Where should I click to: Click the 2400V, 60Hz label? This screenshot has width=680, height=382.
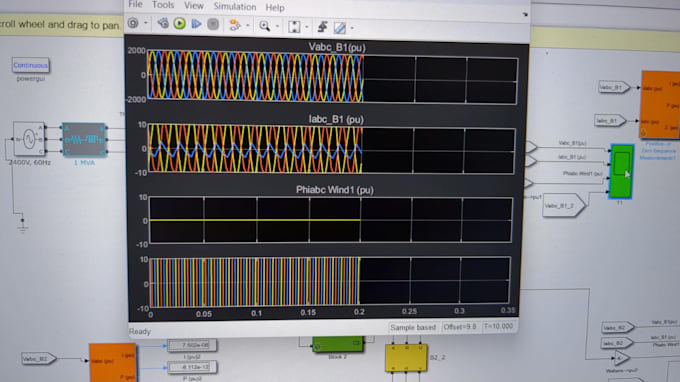[29, 163]
